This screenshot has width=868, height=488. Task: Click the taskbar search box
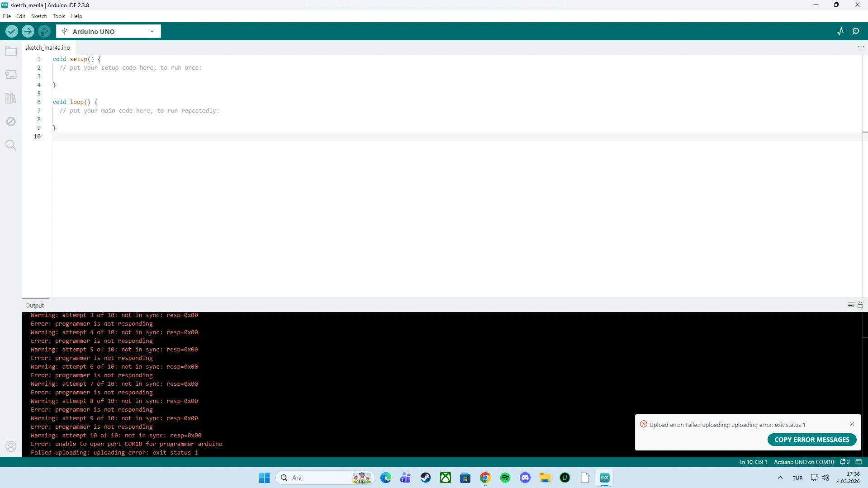click(325, 478)
